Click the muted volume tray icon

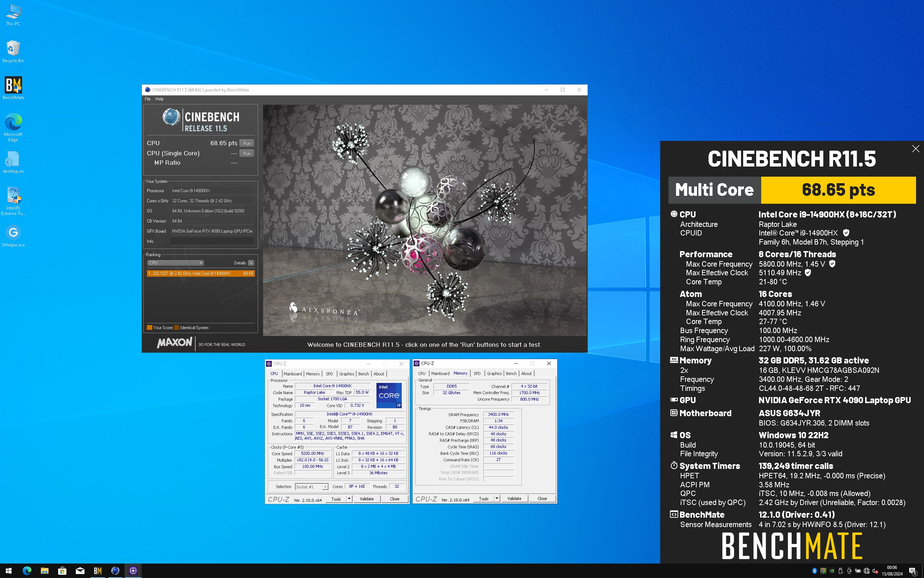(875, 571)
